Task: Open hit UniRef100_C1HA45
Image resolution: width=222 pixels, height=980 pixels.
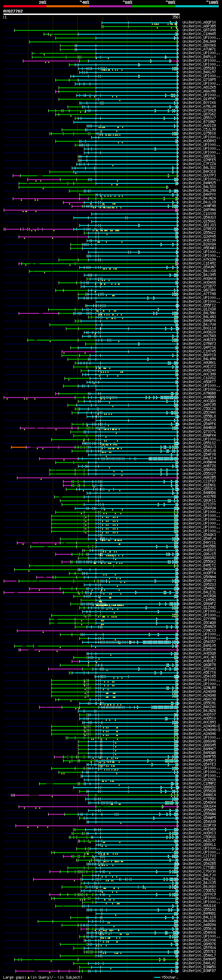Action: pyautogui.click(x=199, y=34)
